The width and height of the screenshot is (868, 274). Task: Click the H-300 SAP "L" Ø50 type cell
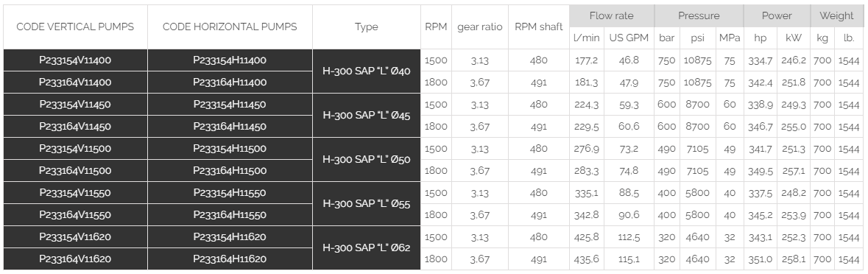[367, 159]
